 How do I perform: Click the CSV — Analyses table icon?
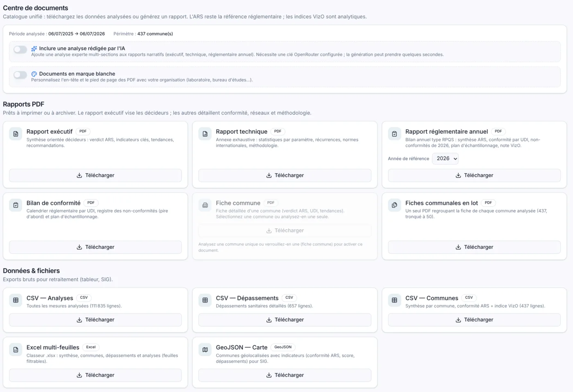(16, 300)
